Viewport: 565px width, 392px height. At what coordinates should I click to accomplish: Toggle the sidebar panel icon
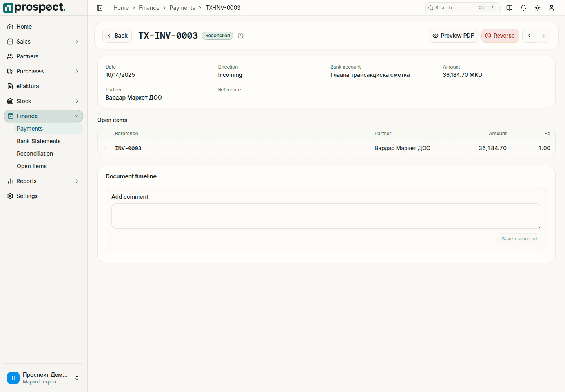(100, 8)
